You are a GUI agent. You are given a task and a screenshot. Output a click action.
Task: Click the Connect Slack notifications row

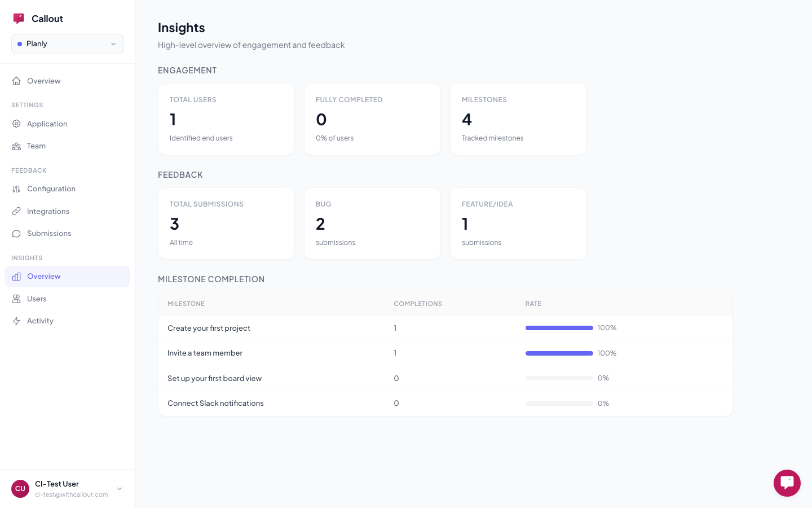(x=445, y=404)
